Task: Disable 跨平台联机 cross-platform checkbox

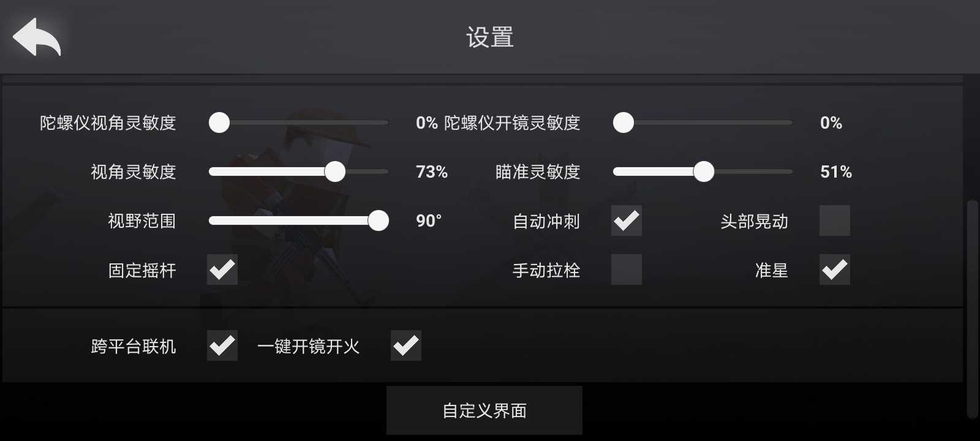Action: coord(222,345)
